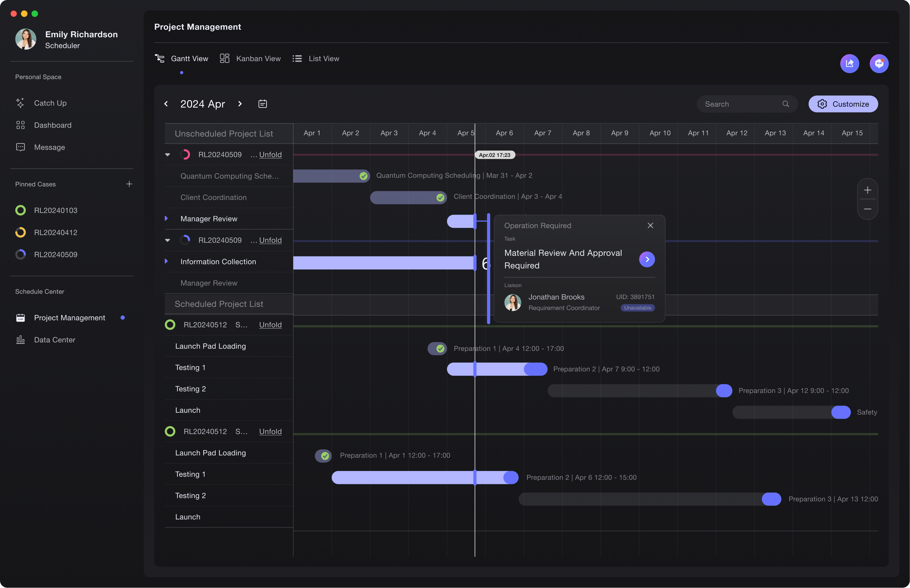
Task: Add a pinned case with plus icon
Action: click(x=129, y=184)
